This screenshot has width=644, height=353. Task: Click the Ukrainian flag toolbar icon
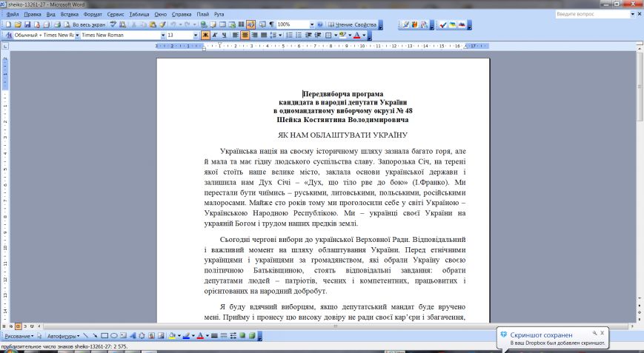tap(452, 24)
